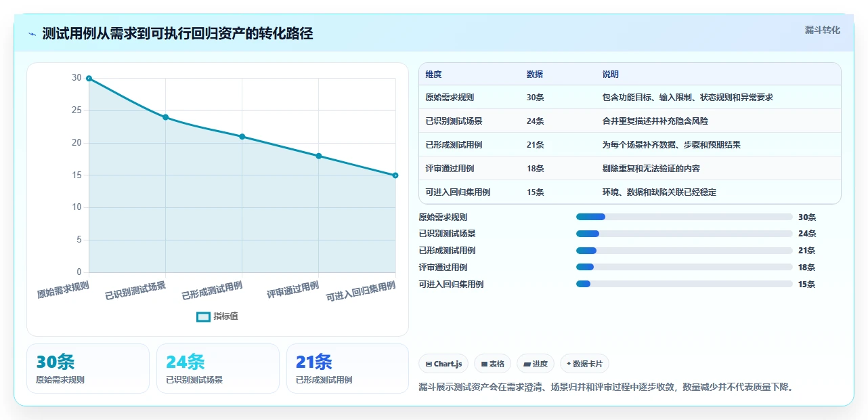Click the x-axis label 已形成测试用例

click(212, 291)
